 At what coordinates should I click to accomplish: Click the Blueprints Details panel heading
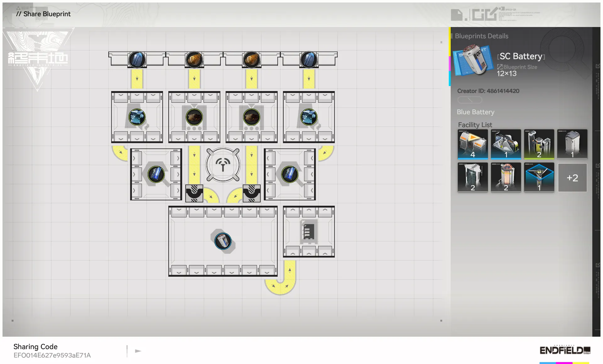click(x=481, y=36)
